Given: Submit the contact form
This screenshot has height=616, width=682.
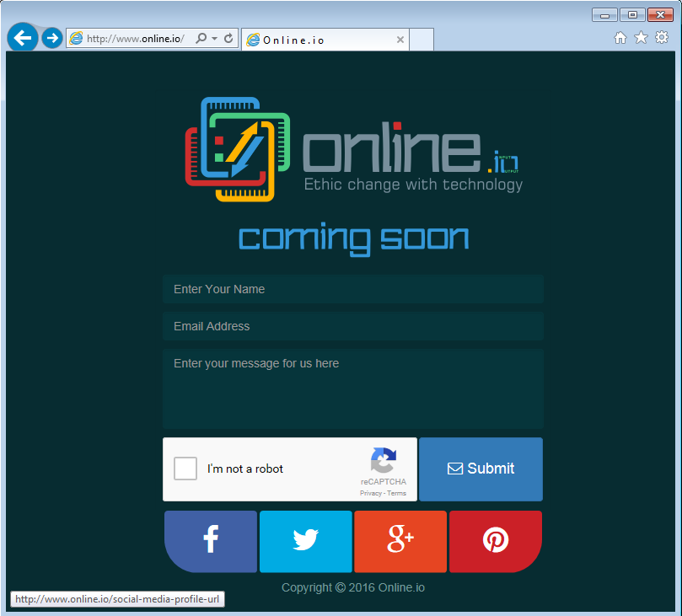Looking at the screenshot, I should (481, 469).
